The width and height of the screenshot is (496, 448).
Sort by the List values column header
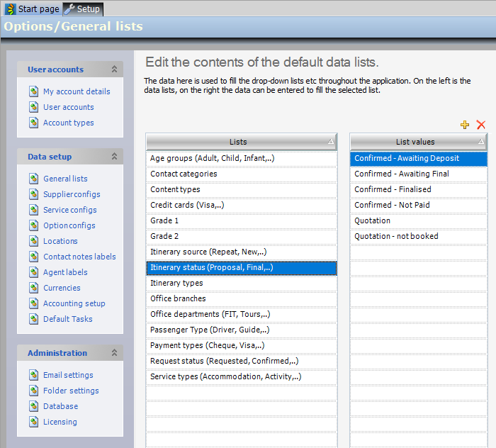415,142
